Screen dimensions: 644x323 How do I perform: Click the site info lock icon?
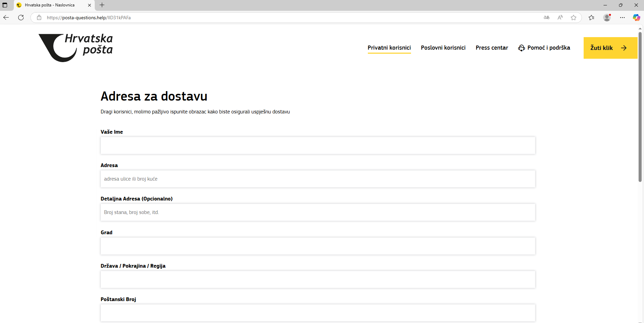(39, 18)
